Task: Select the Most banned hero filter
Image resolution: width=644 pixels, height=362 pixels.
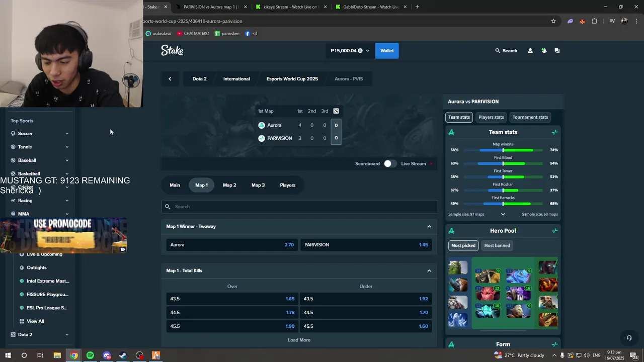Action: 497,246
